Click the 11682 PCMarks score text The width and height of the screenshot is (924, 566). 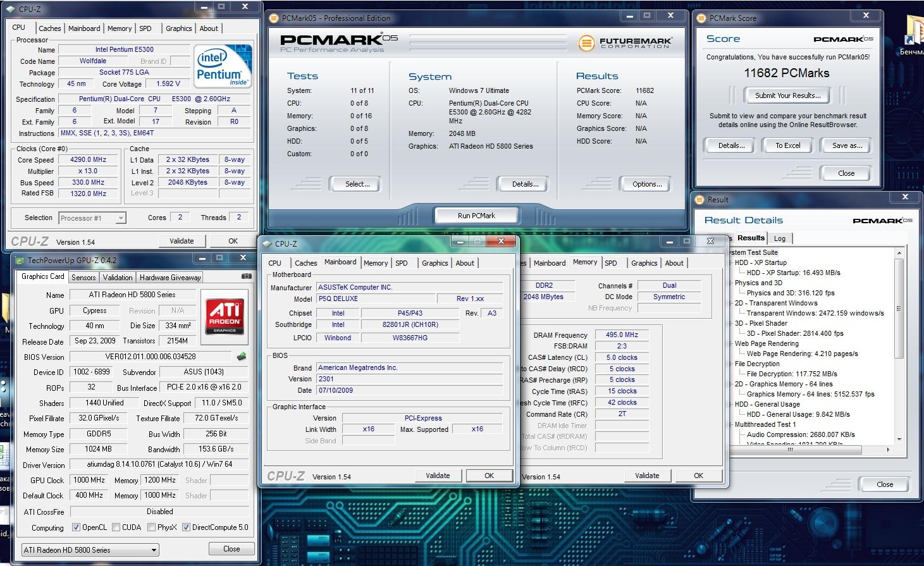point(786,73)
